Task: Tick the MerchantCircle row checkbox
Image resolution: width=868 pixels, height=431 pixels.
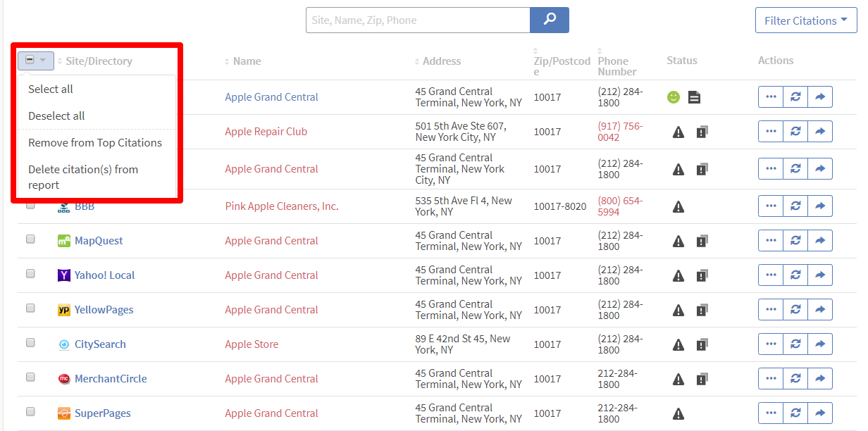Action: point(30,377)
